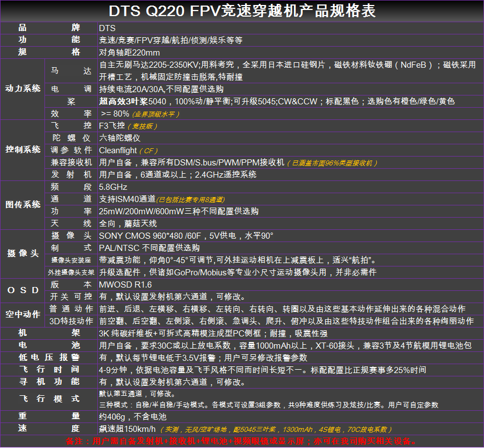Select the propeller text '超高效3叶桨5040'
Screen dimensions: 484x448
pyautogui.click(x=132, y=101)
